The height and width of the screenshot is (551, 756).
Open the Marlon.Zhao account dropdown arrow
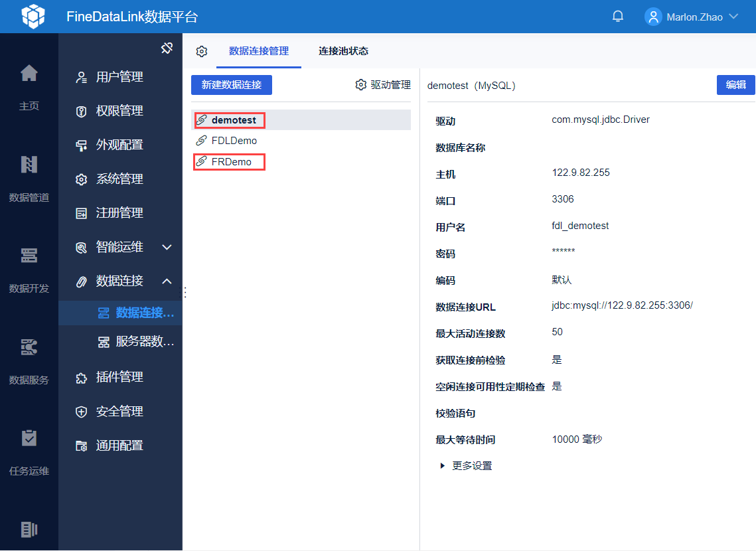pyautogui.click(x=734, y=17)
